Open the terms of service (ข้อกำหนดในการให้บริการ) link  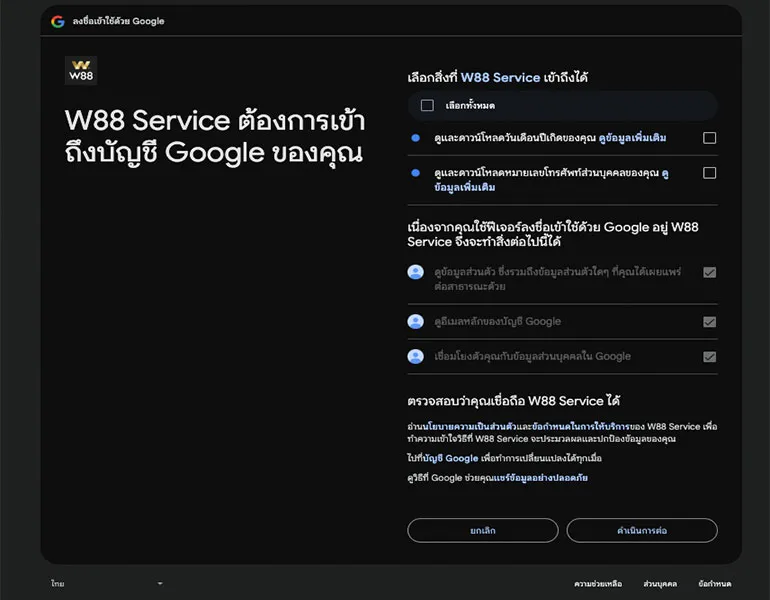tap(580, 426)
